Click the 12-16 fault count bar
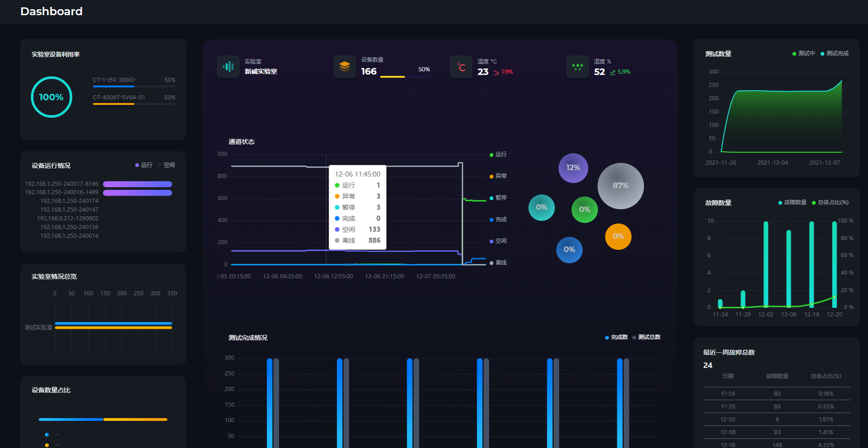 (811, 264)
